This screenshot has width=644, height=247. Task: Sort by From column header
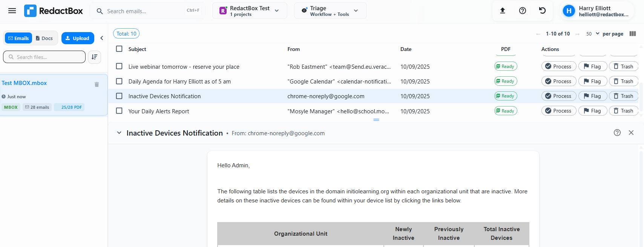(294, 49)
